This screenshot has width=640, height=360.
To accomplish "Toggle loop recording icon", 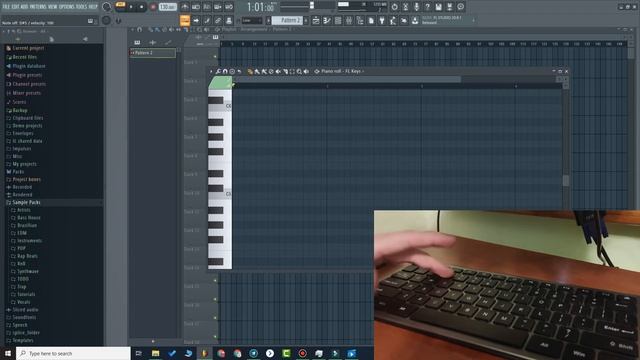I will click(229, 7).
